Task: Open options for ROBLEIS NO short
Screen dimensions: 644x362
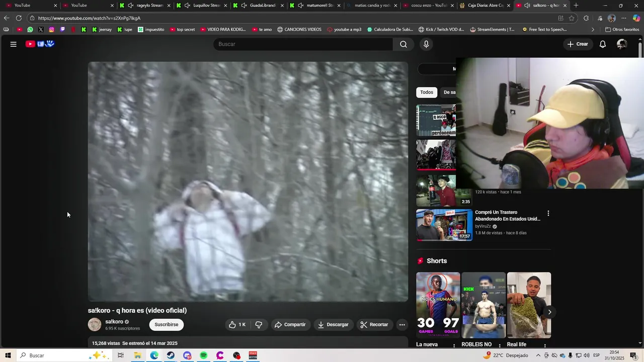Action: pyautogui.click(x=500, y=345)
